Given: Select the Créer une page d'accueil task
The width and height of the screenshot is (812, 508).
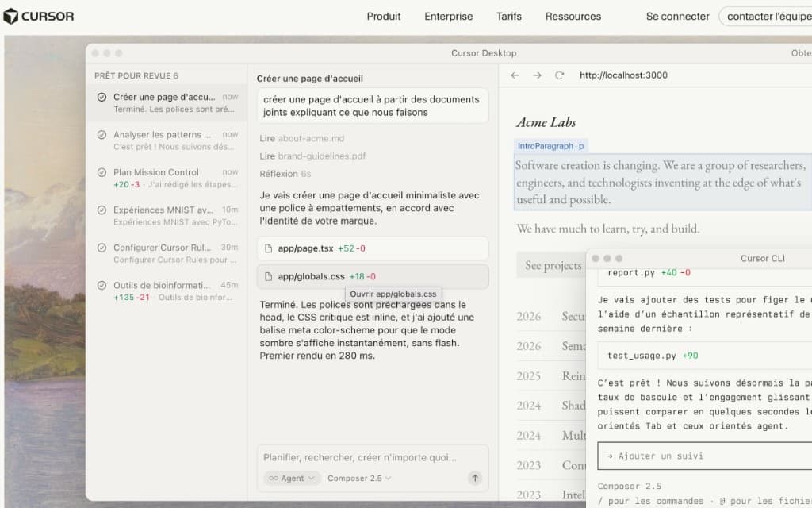Looking at the screenshot, I should click(167, 102).
